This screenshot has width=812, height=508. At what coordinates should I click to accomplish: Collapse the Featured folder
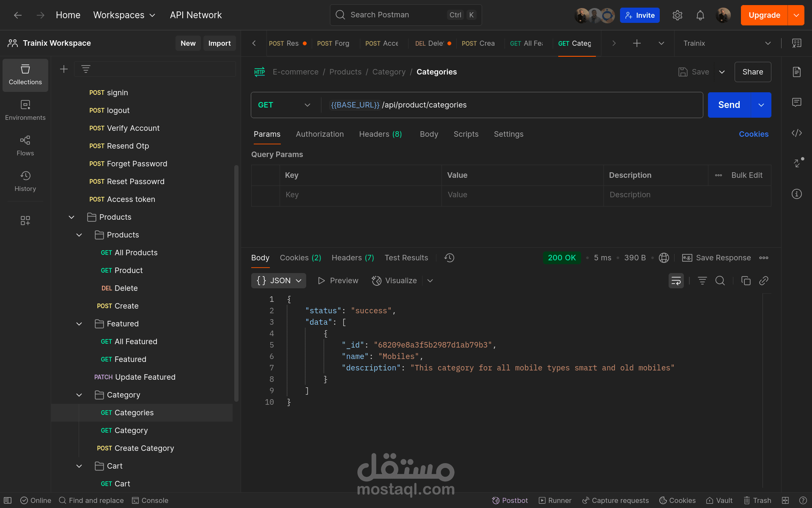[x=79, y=324]
